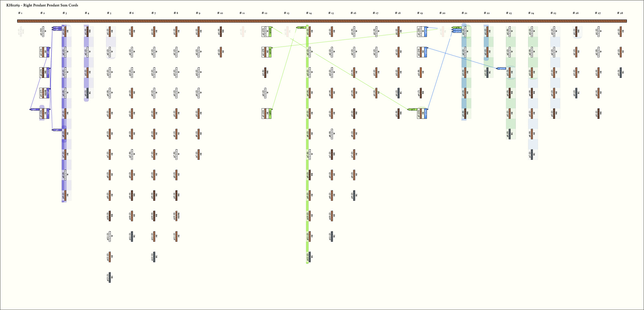This screenshot has height=310, width=644.
Task: Select the blue p125 reference tag
Action: (x=502, y=68)
